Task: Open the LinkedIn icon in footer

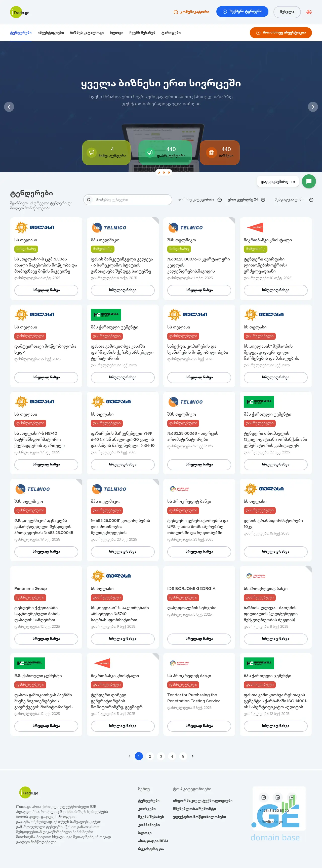Action: [x=277, y=797]
